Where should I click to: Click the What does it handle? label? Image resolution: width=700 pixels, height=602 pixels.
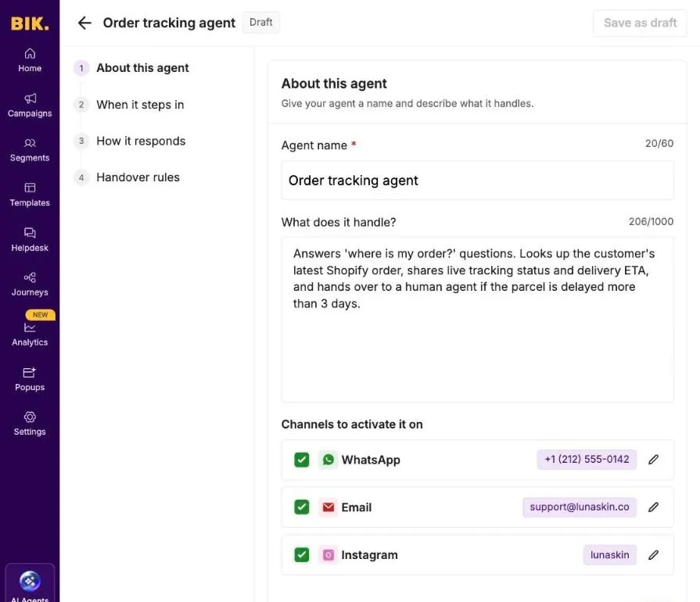coord(339,222)
